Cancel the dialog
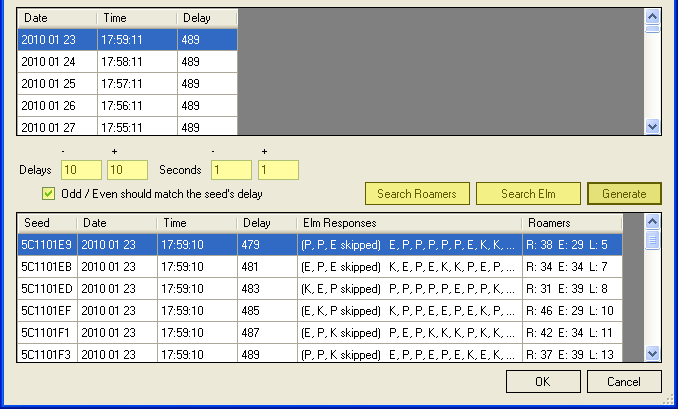 623,382
